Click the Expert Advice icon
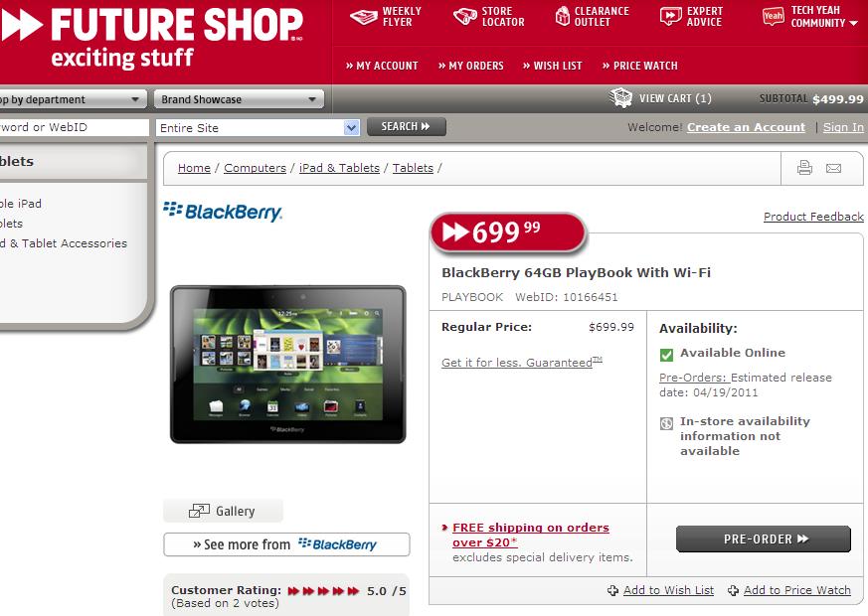Screen dimensions: 868x616 coord(670,17)
